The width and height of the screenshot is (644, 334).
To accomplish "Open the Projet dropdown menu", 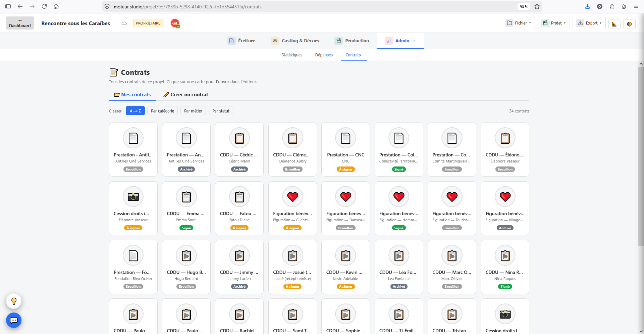I will pyautogui.click(x=554, y=23).
